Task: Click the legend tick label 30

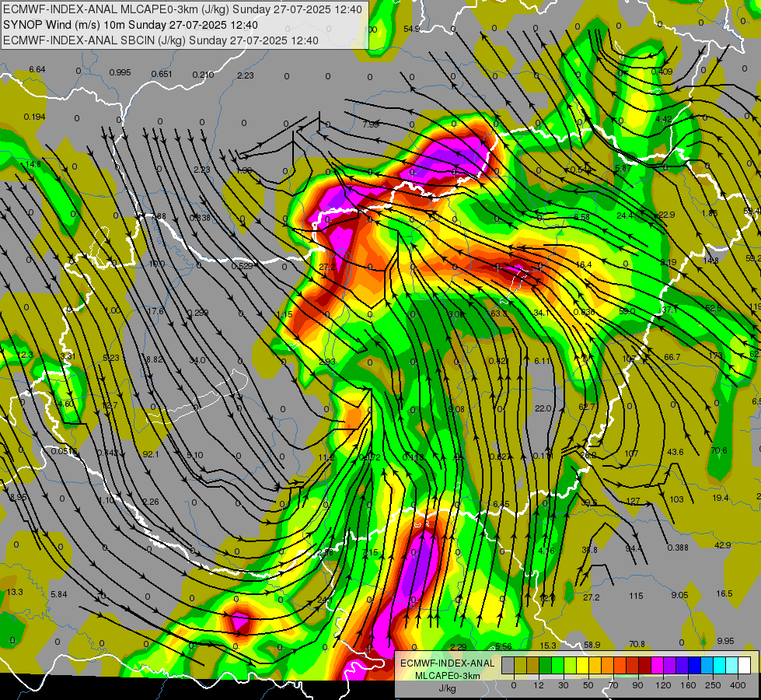Action: (563, 685)
